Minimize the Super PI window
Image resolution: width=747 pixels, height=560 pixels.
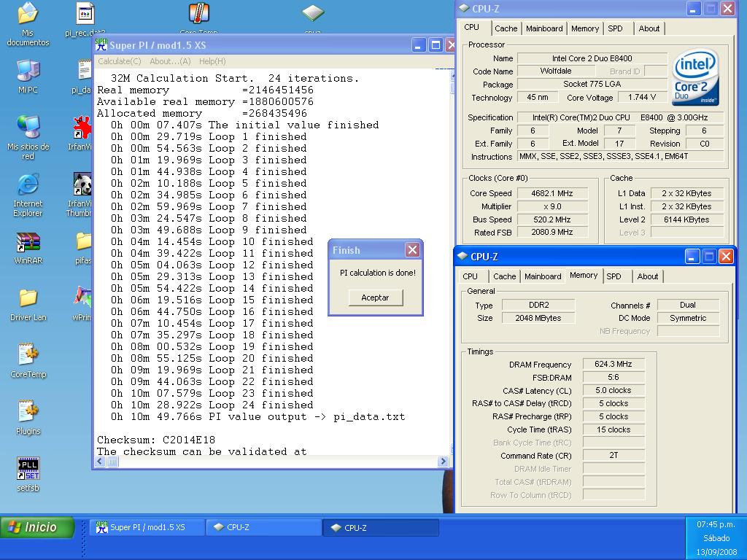tap(418, 45)
